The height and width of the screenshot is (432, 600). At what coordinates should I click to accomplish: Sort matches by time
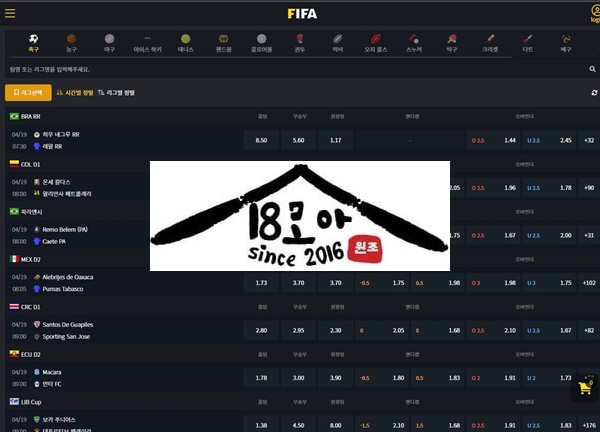pos(75,93)
